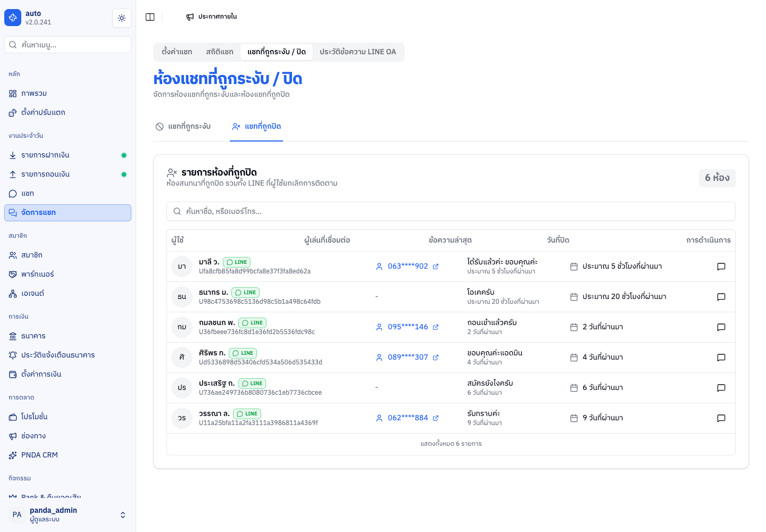Screen dimensions: 766x532
Task: Focus the ค้นหาเมนู sidebar search field
Action: (68, 45)
